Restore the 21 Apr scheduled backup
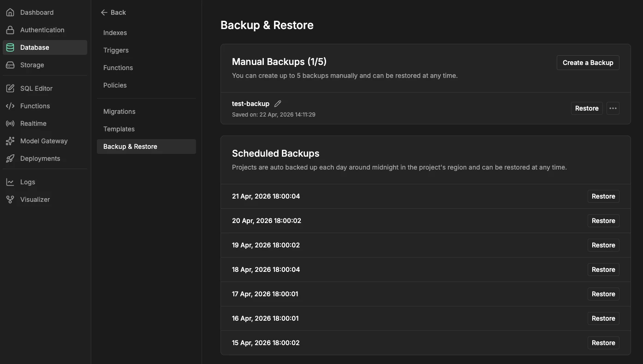Viewport: 643px width, 364px height. (603, 196)
